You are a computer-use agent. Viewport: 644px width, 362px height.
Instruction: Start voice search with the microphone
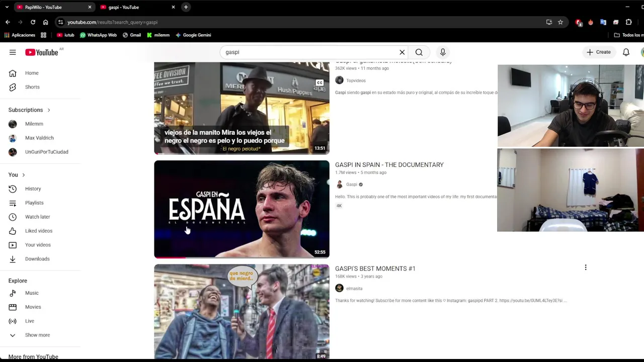click(x=443, y=52)
